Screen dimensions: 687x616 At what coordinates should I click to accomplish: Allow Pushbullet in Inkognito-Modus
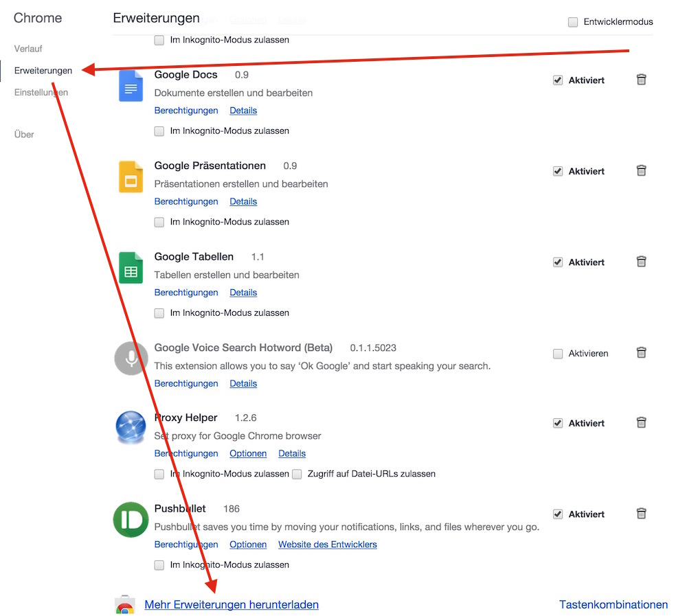coord(159,565)
